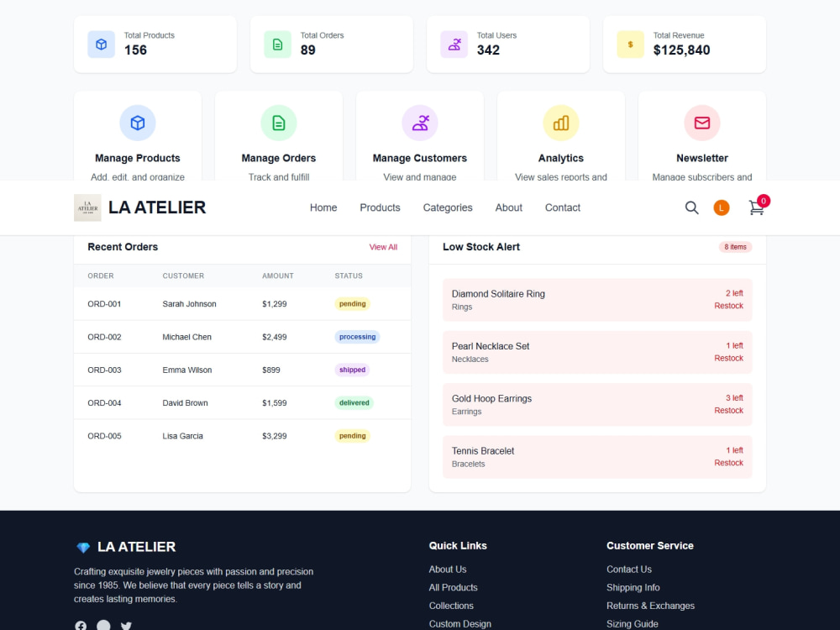
Task: Open footer Contact Us link
Action: (x=629, y=570)
